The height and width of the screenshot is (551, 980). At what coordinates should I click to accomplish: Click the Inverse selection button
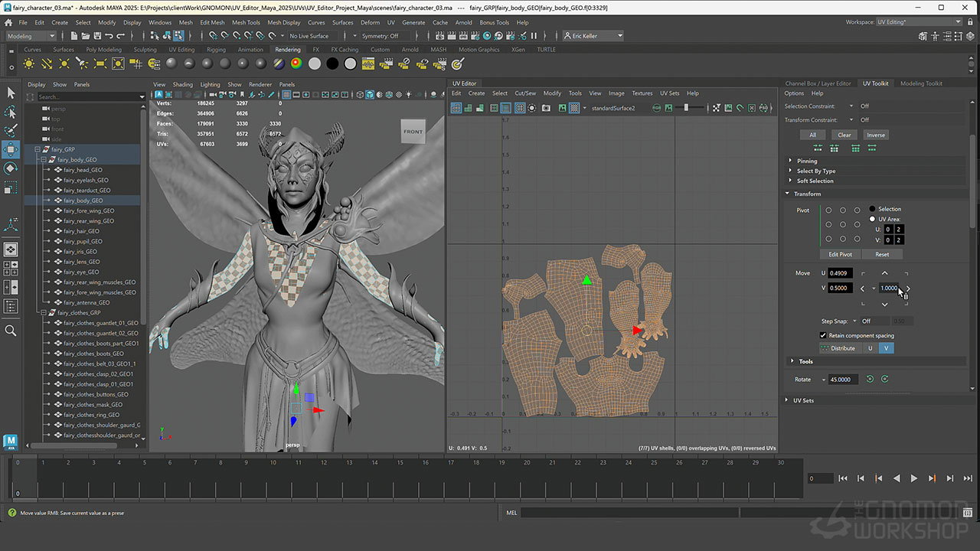click(x=876, y=135)
